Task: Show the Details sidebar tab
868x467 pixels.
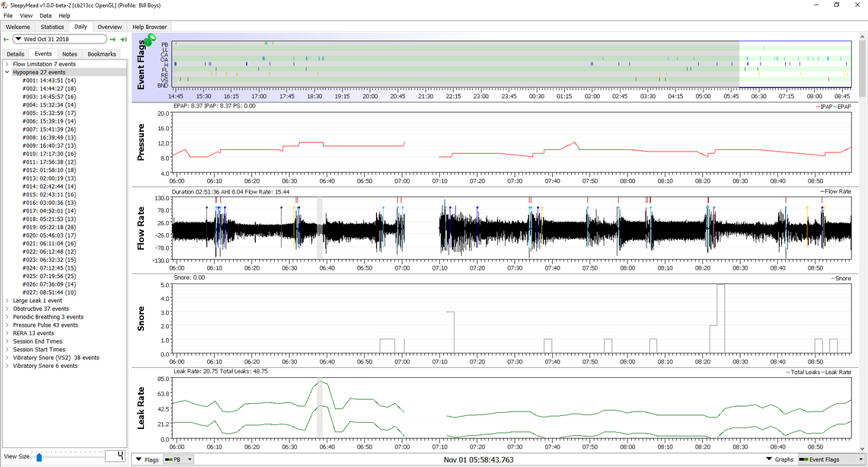Action: click(x=15, y=54)
